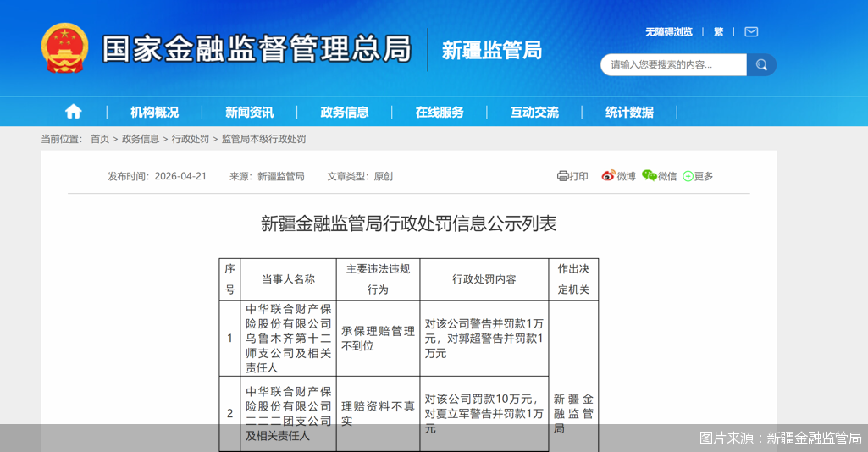This screenshot has width=868, height=452.
Task: Click row number 1 cell
Action: [229, 338]
